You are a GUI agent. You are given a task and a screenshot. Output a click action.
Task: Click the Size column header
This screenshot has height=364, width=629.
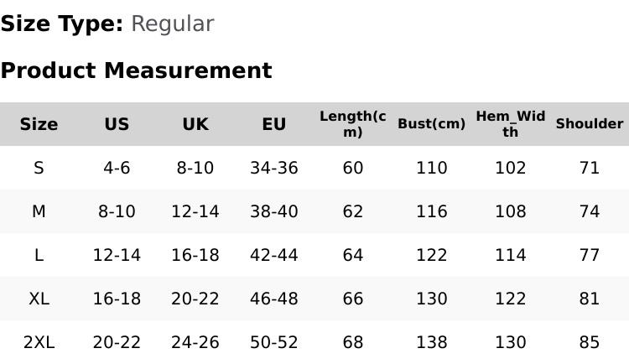[39, 124]
